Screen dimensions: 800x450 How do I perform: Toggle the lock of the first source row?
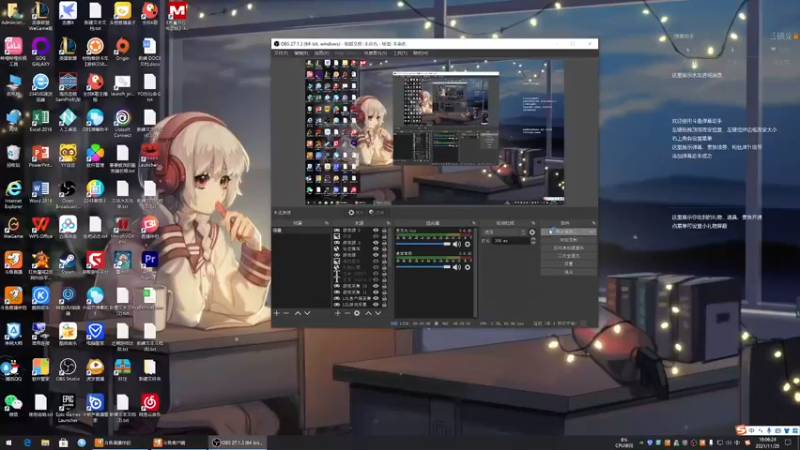pos(384,230)
